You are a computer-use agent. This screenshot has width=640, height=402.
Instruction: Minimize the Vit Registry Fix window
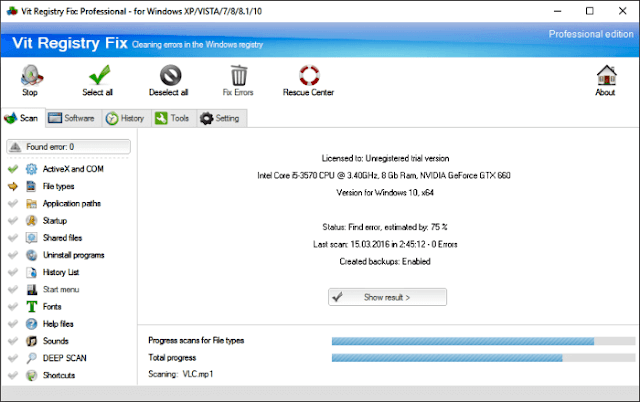(x=558, y=11)
